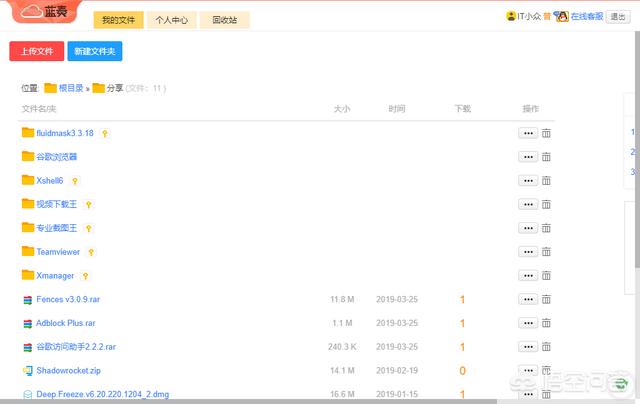Open the 回收站 tab
The height and width of the screenshot is (404, 640).
tap(224, 20)
